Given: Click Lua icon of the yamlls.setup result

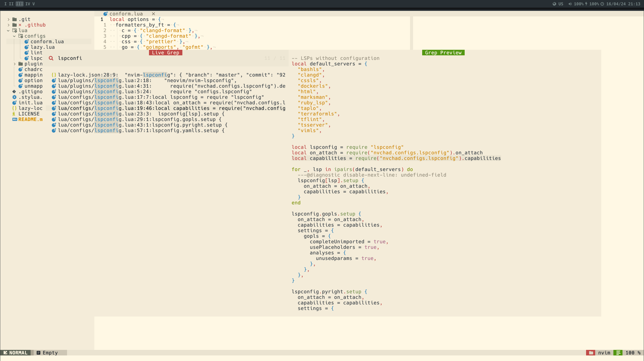Looking at the screenshot, I should coord(54,131).
